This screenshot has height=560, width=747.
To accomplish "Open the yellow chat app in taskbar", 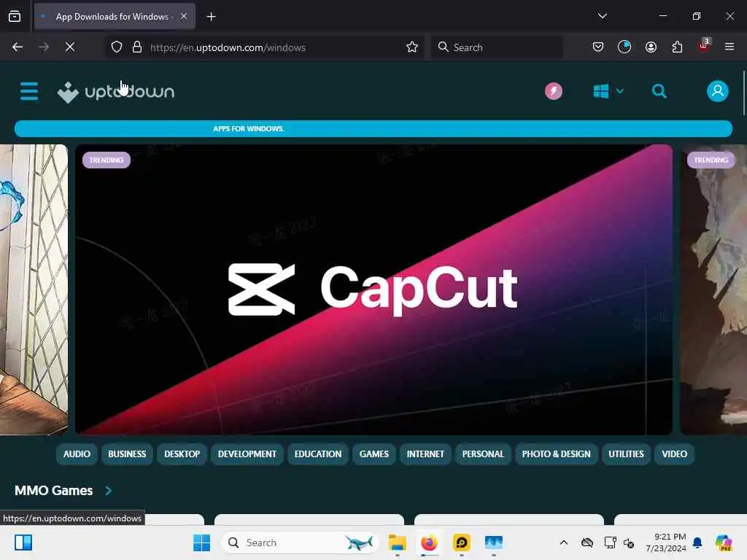I will pyautogui.click(x=461, y=542).
